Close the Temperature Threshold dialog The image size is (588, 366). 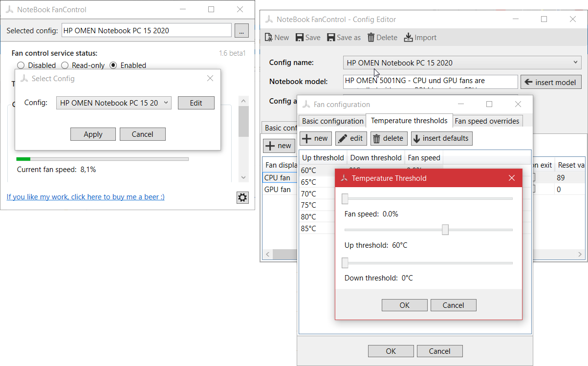pos(512,178)
